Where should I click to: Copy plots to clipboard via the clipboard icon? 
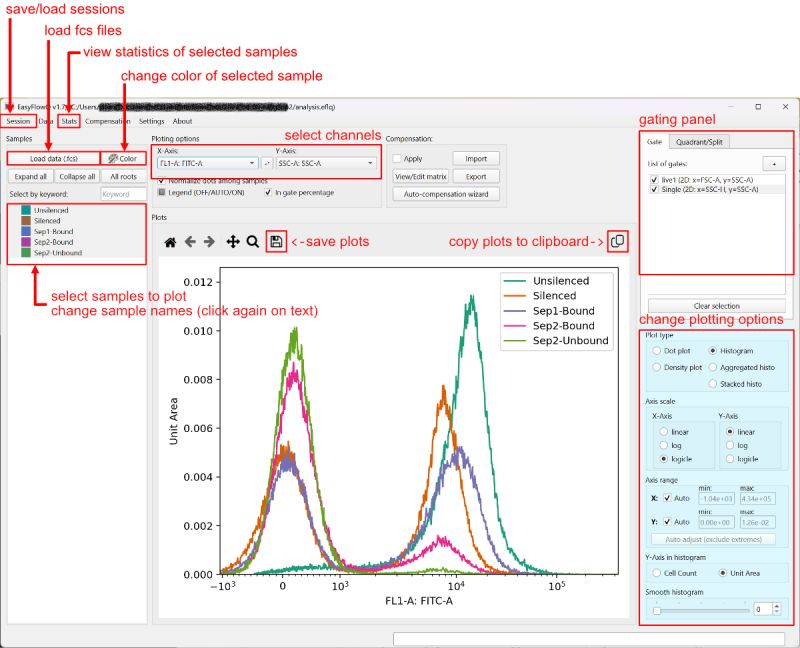617,241
